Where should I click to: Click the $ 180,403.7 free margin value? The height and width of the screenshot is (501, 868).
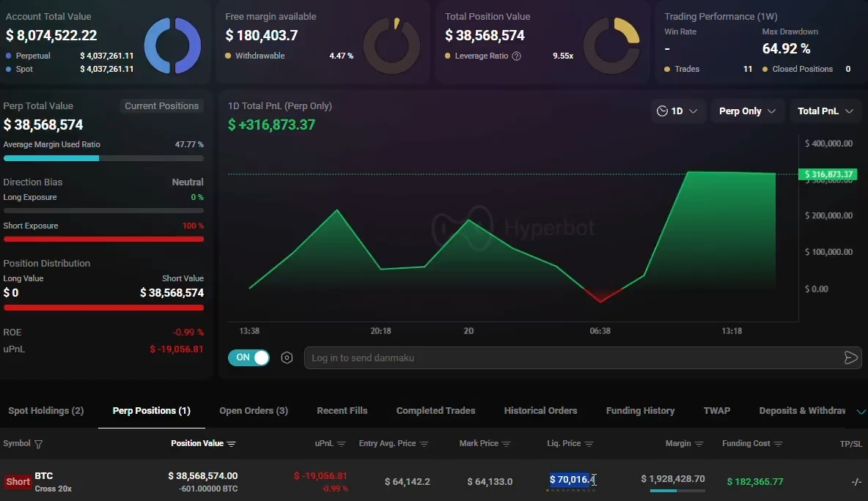pyautogui.click(x=261, y=35)
